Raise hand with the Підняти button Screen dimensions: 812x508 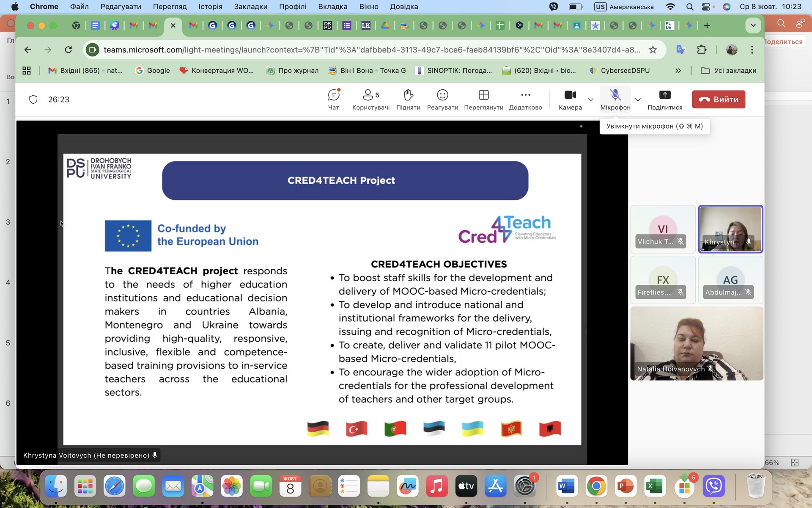(408, 99)
